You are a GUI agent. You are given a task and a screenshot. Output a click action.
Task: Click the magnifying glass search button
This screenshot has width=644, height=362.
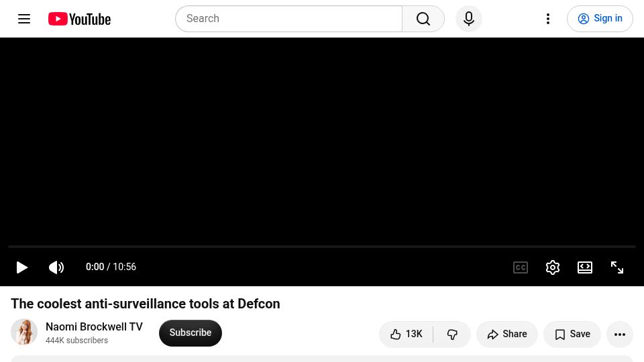(x=423, y=19)
